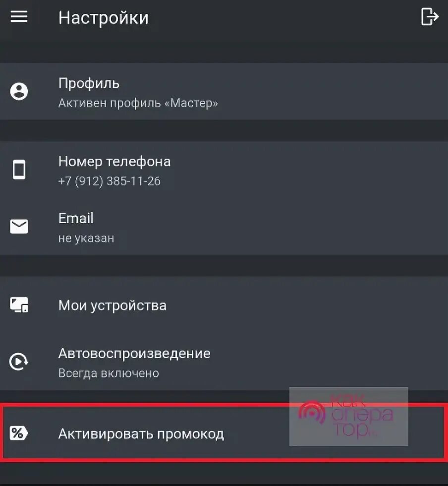The height and width of the screenshot is (486, 448).
Task: Tap the logout icon in header
Action: (430, 17)
